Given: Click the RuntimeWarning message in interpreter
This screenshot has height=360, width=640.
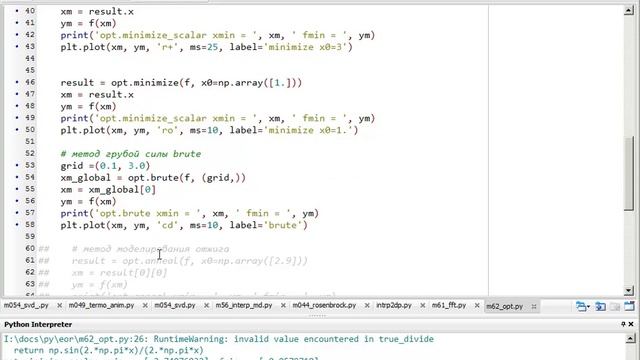Looking at the screenshot, I should pyautogui.click(x=218, y=339).
